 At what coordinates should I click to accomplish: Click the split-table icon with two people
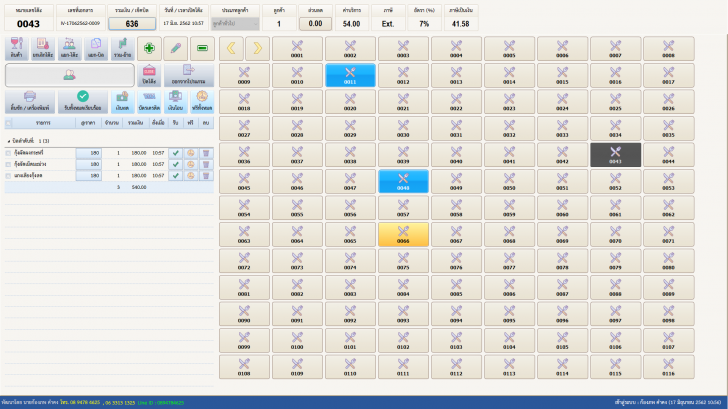tap(69, 48)
